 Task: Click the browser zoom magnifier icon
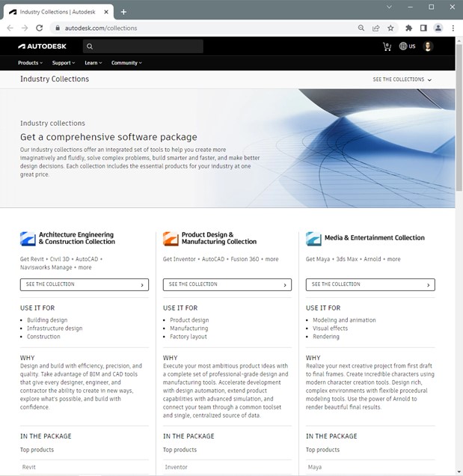(361, 28)
